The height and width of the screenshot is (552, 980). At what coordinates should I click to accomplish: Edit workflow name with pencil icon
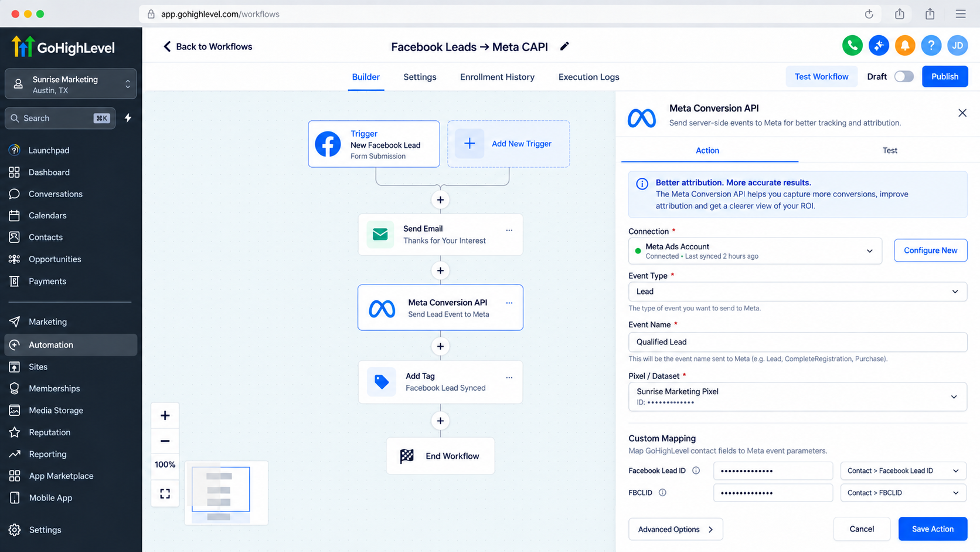tap(564, 46)
